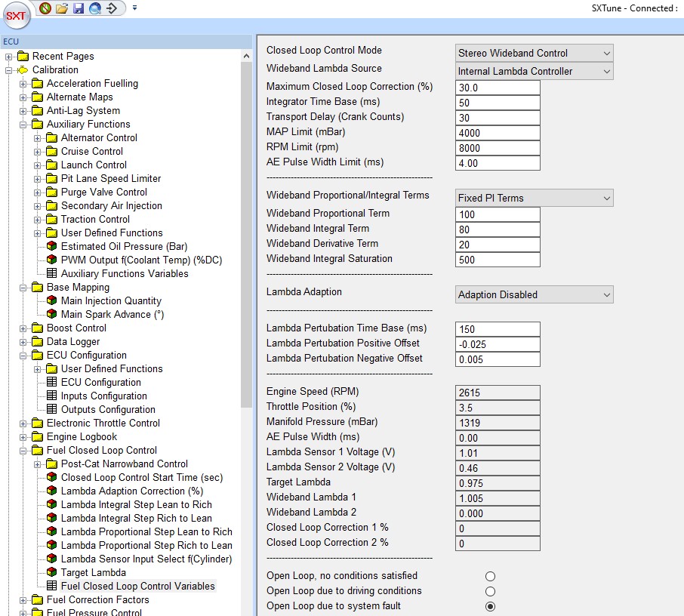Screen dimensions: 684x616
Task: Open the Target Lambda map item
Action: 93,572
